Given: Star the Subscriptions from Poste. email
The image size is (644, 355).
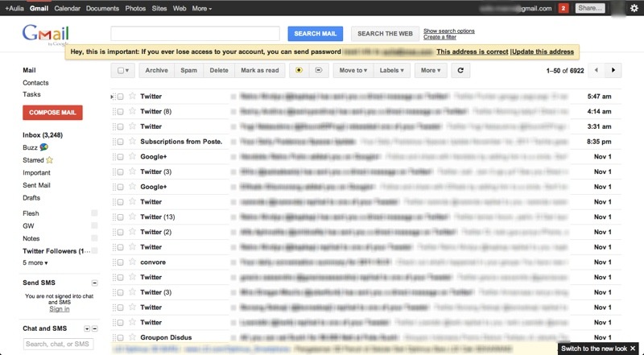Looking at the screenshot, I should 132,142.
